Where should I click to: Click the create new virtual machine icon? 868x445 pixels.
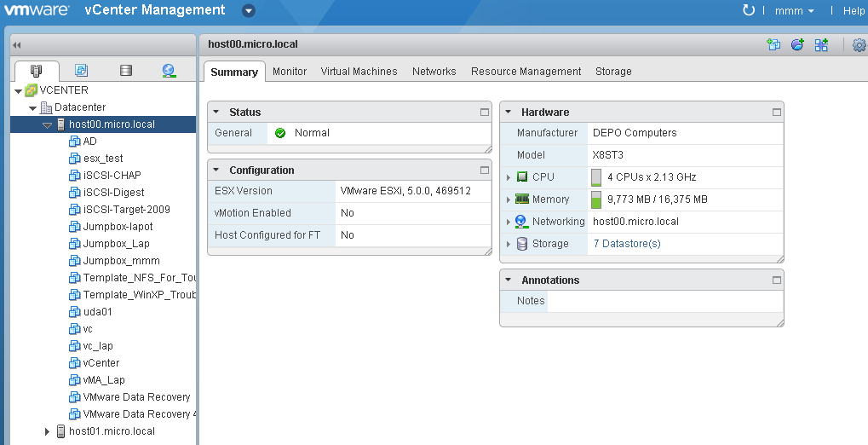(x=773, y=45)
